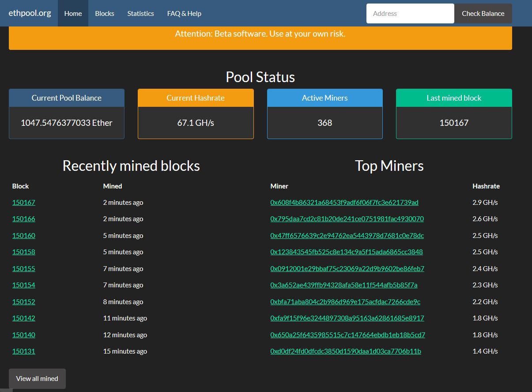Open miner 0x123843545fb5... address link
532x392 pixels.
(x=347, y=252)
